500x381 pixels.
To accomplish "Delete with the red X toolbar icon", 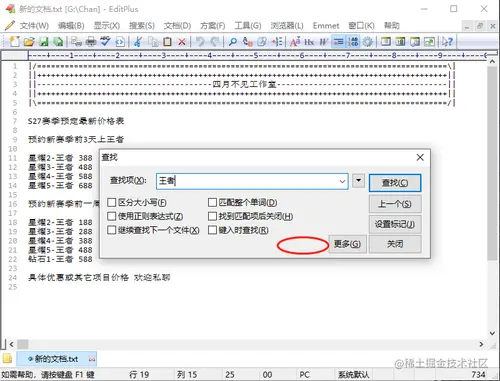I will click(x=182, y=42).
